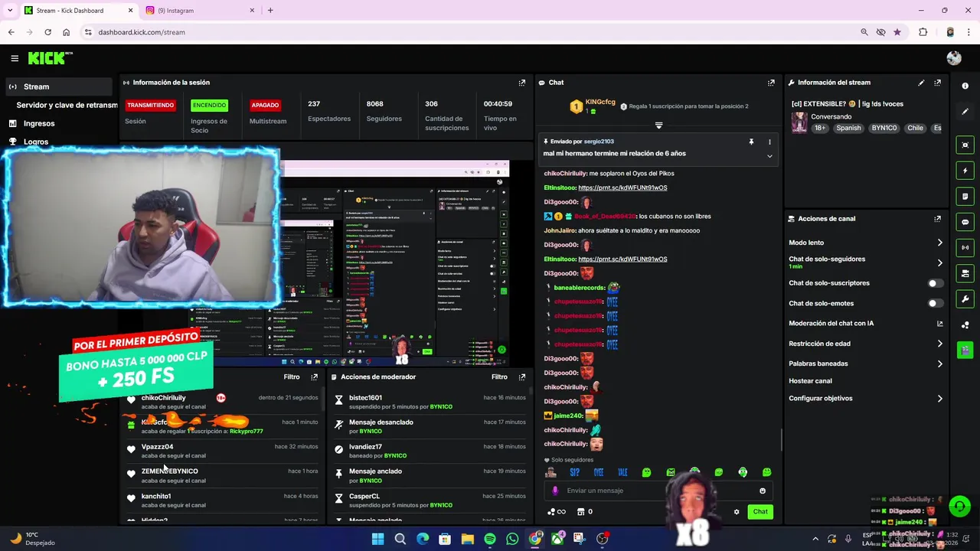Open the hamburger menu next to Kick logo
980x551 pixels.
coord(15,58)
